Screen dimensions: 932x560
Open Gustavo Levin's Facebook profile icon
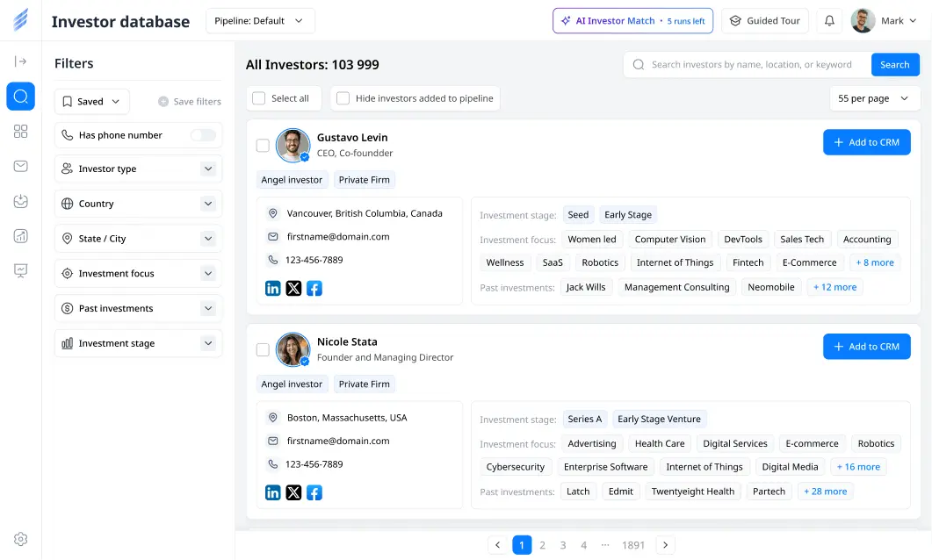point(314,289)
